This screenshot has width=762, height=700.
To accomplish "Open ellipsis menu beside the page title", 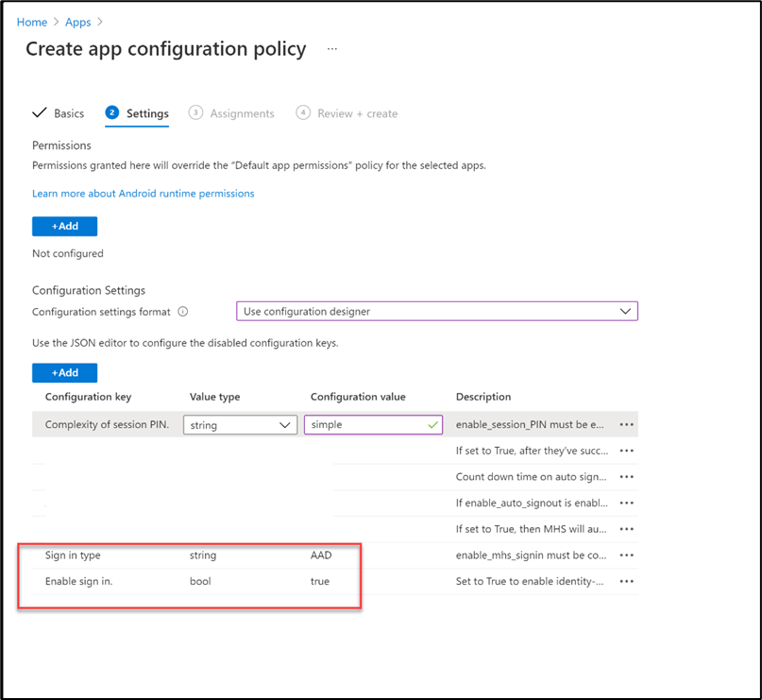I will pyautogui.click(x=331, y=49).
